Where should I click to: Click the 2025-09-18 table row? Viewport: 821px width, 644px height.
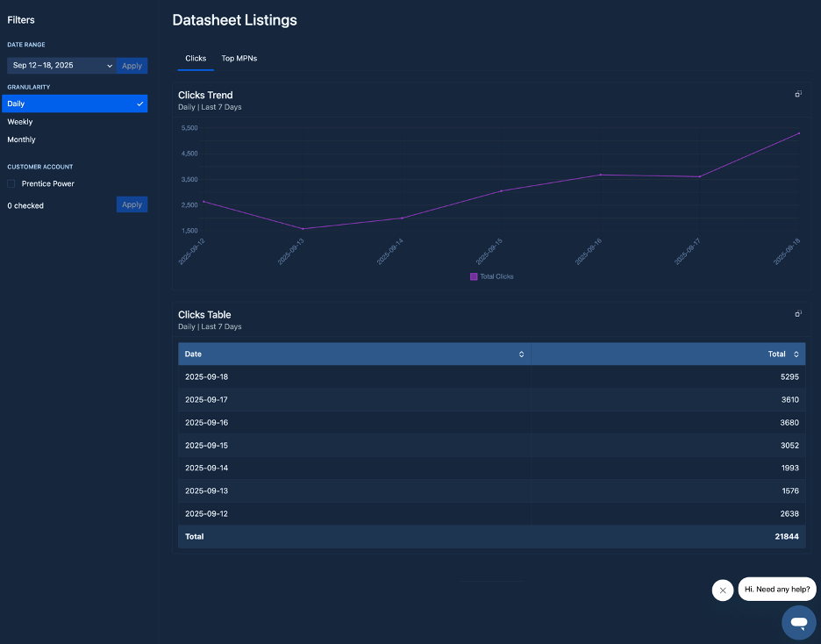(x=491, y=377)
